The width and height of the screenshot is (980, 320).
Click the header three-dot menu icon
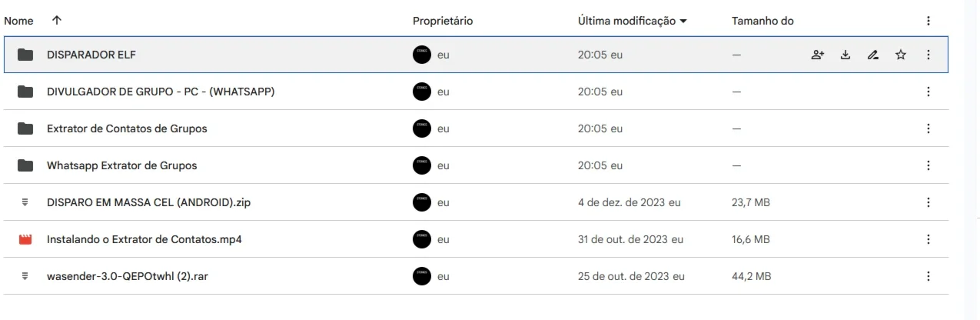tap(929, 21)
